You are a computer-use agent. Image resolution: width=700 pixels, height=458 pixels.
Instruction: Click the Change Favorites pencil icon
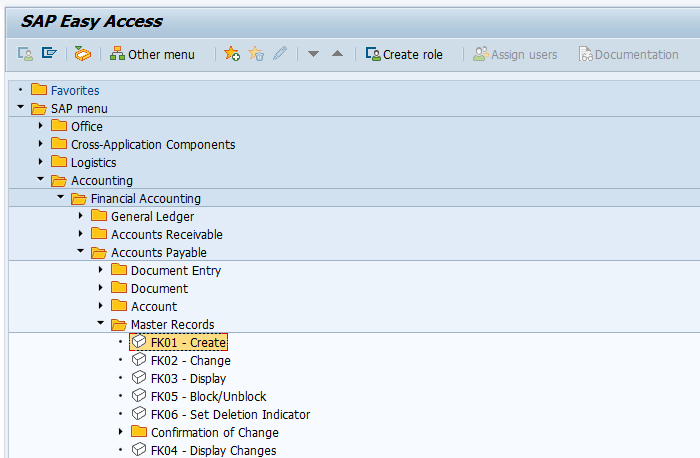tap(280, 54)
